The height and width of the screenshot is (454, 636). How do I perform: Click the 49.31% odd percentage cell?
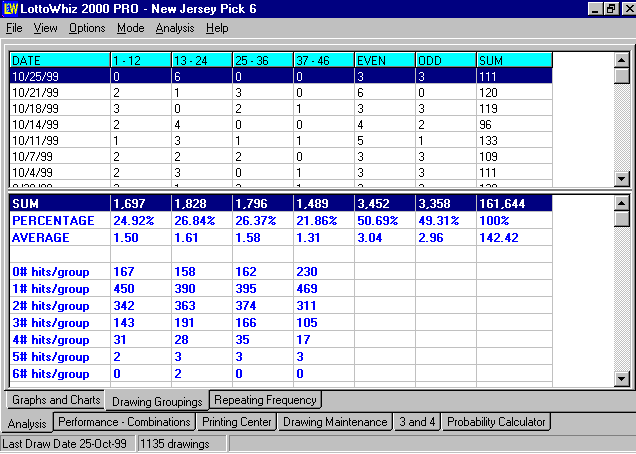tap(445, 220)
